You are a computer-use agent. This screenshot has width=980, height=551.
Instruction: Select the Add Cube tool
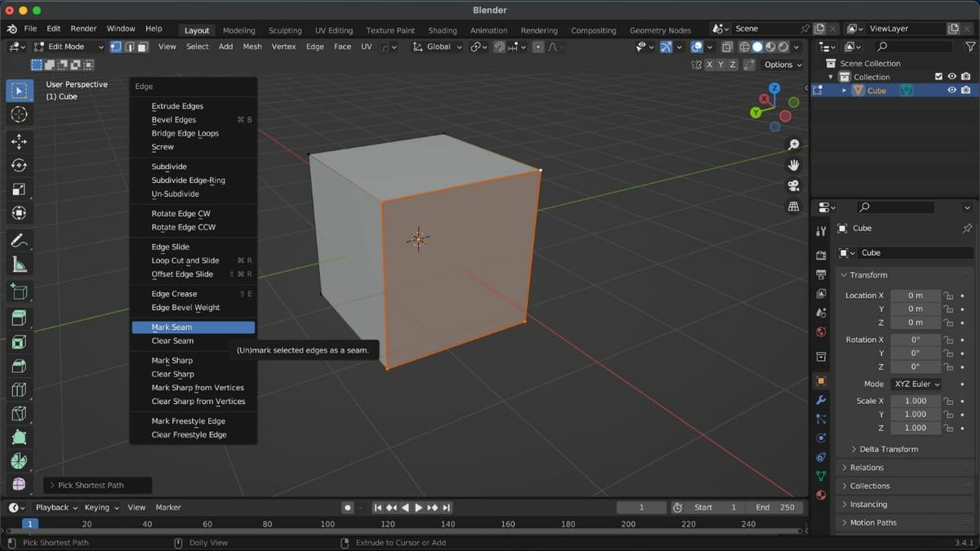[x=19, y=291]
